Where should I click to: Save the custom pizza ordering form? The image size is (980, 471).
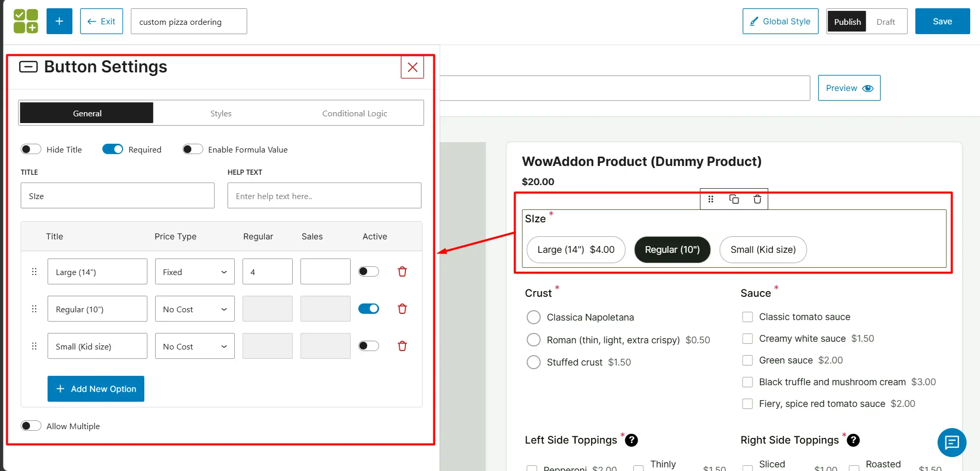[942, 21]
